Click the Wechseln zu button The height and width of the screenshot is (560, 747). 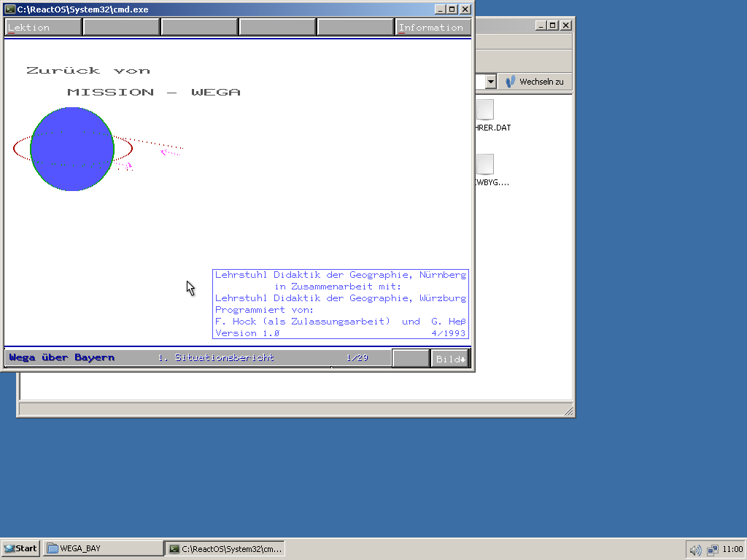coord(535,82)
